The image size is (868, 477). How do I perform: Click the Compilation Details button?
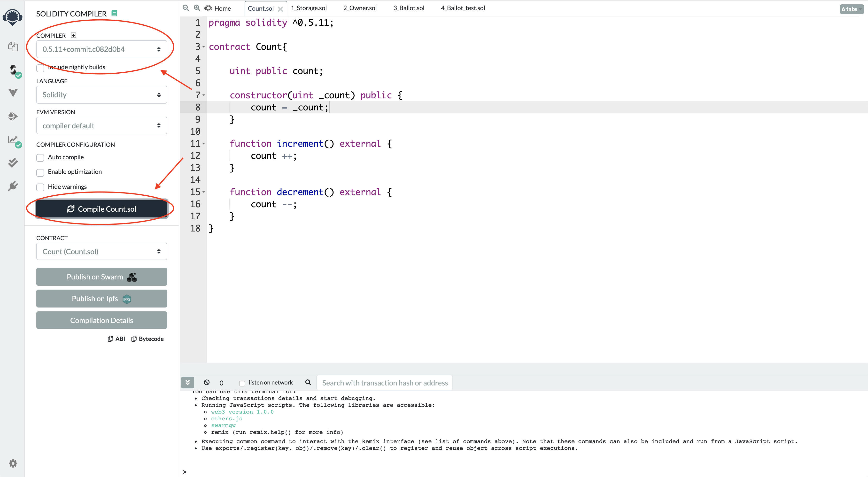pos(101,320)
